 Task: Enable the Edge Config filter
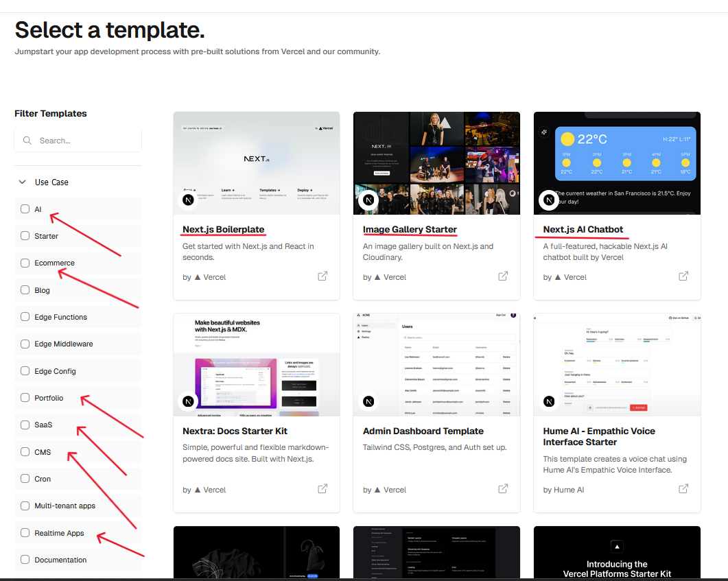tap(25, 371)
